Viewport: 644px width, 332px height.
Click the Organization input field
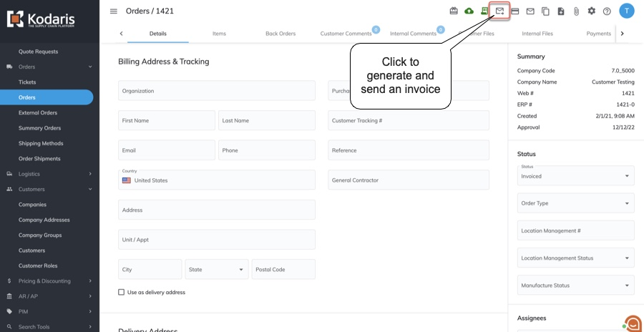click(216, 90)
